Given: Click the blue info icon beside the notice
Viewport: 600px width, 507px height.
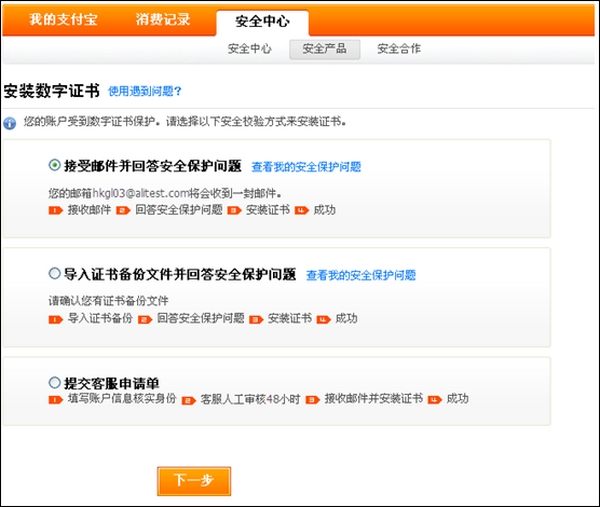Looking at the screenshot, I should [x=10, y=123].
